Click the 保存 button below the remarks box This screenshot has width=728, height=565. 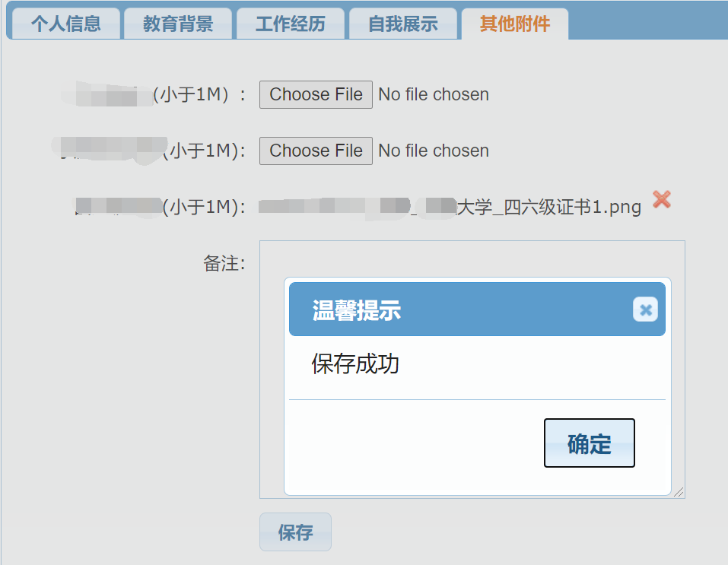295,532
